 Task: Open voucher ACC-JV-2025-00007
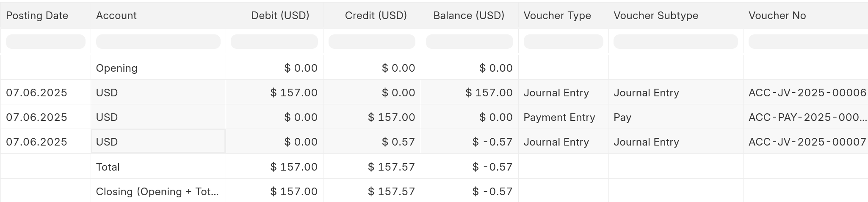(x=807, y=142)
